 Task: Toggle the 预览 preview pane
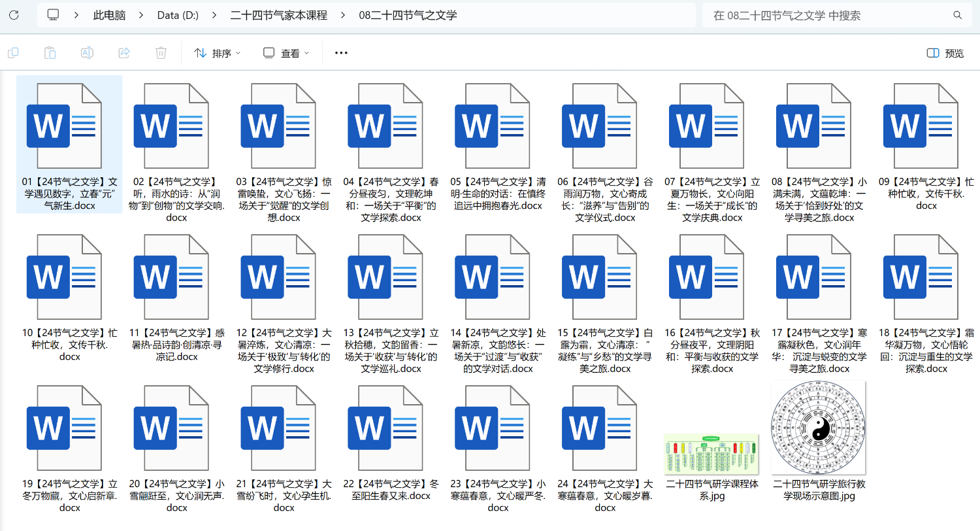[x=945, y=53]
